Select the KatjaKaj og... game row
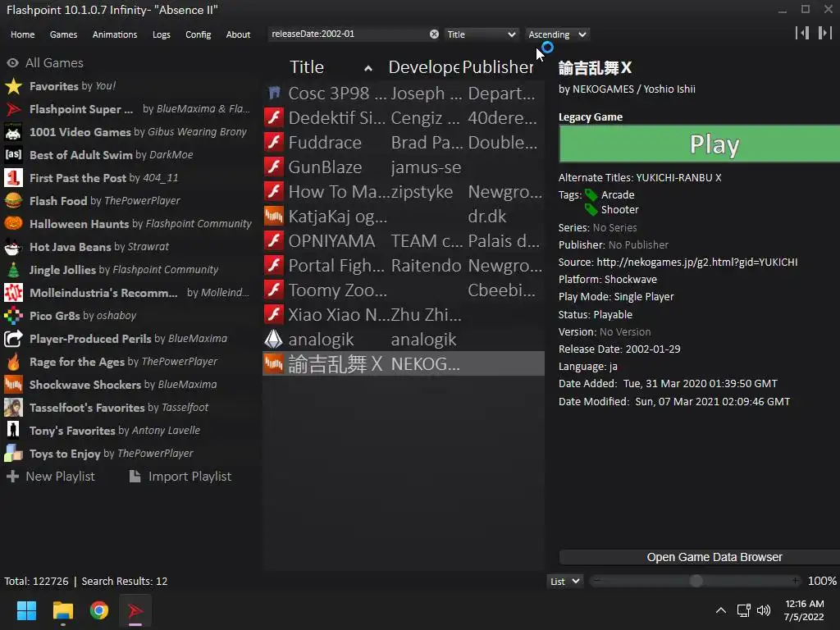Image resolution: width=840 pixels, height=630 pixels. (x=404, y=217)
